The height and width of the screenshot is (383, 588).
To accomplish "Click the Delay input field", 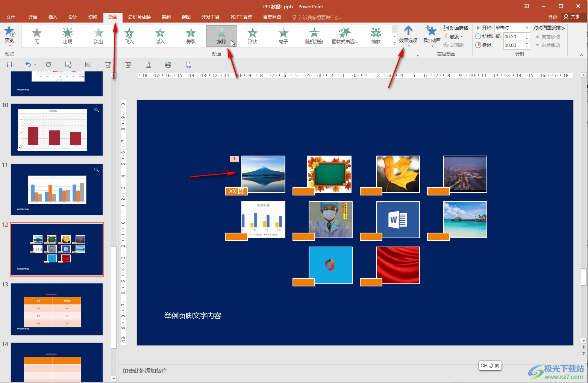I will [514, 45].
